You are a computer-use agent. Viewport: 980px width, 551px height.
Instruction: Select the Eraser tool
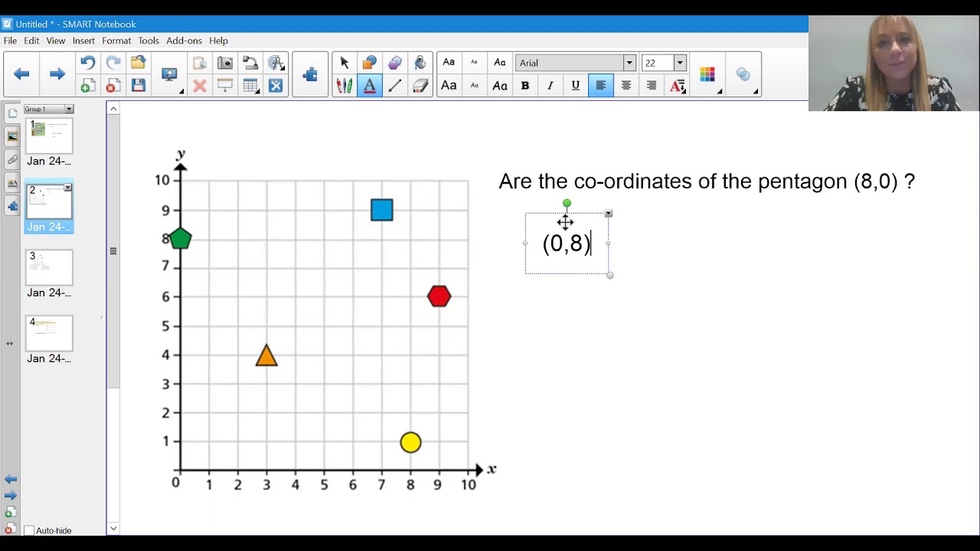(x=420, y=86)
